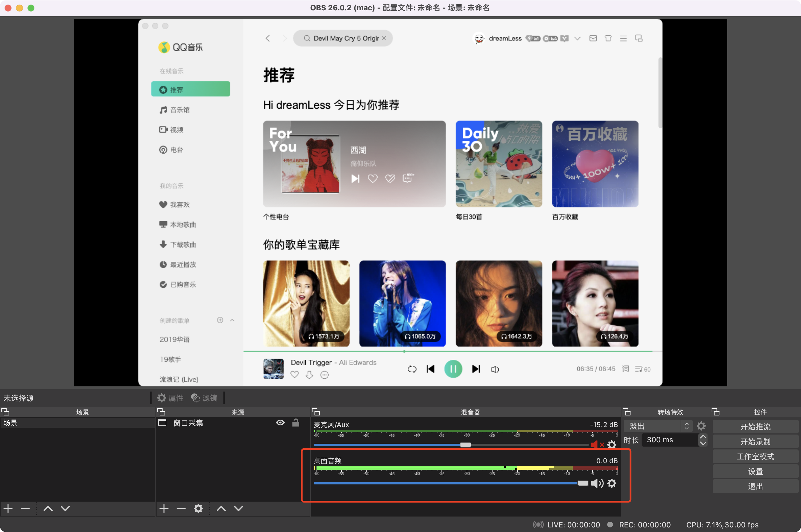801x532 pixels.
Task: Pause playback in QQ音乐 preview
Action: (x=453, y=369)
